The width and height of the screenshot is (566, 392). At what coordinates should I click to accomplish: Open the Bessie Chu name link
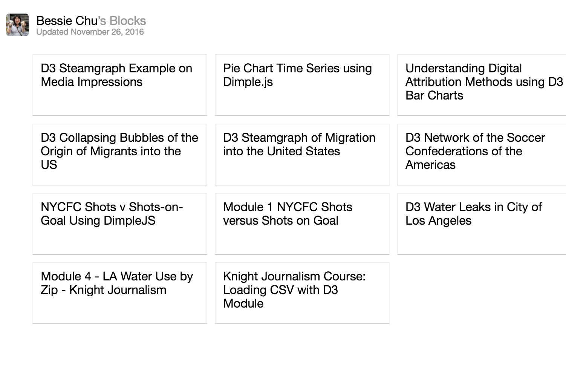pos(67,21)
